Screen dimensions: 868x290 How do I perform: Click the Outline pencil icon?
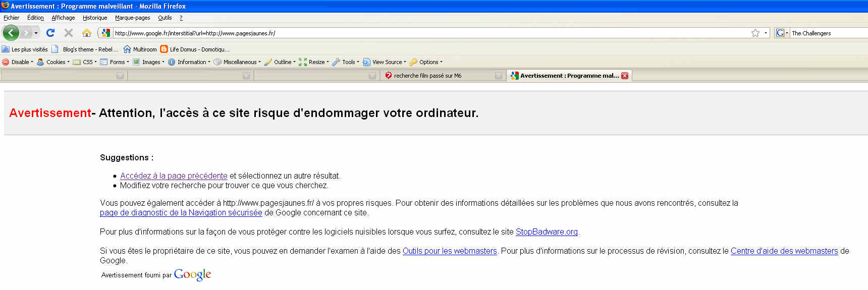268,62
